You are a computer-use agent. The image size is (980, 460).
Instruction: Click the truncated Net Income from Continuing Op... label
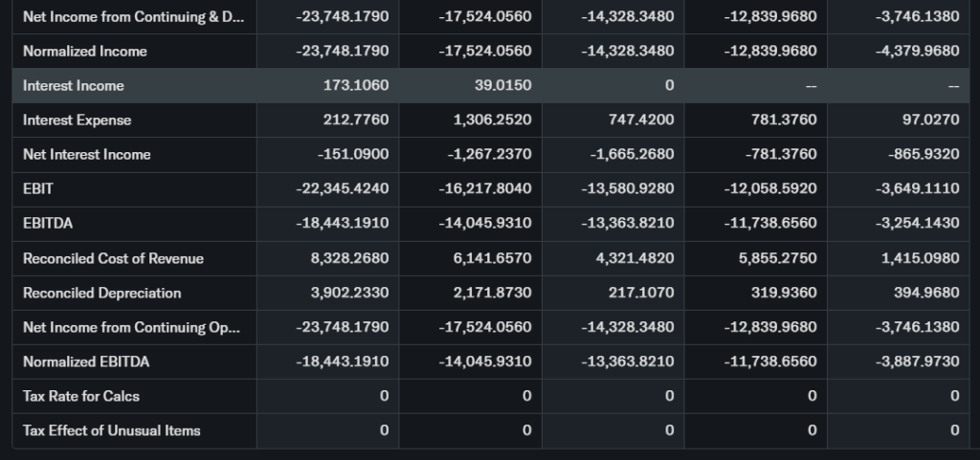click(x=131, y=327)
